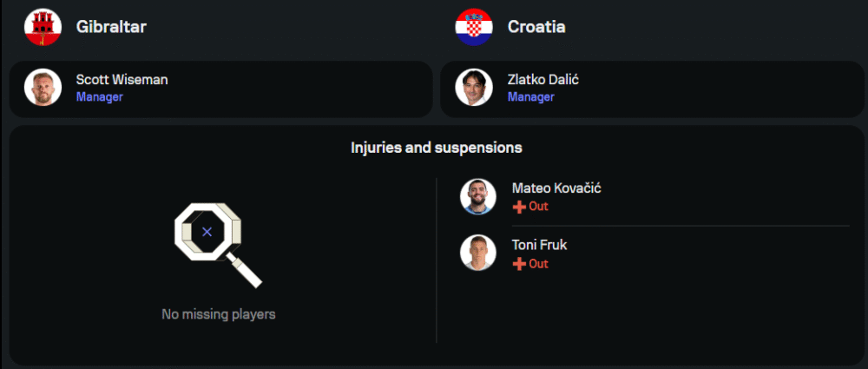The image size is (868, 369).
Task: Open Toni Fruk's player name
Action: click(540, 245)
